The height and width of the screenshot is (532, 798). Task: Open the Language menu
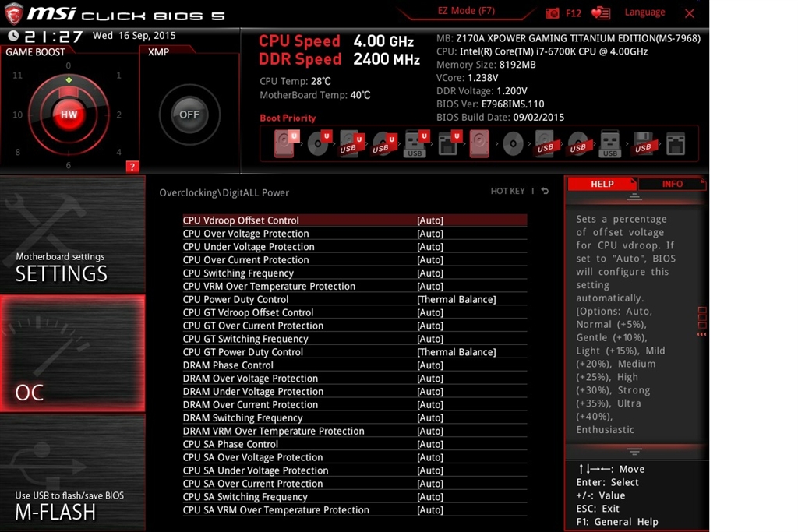coord(644,12)
